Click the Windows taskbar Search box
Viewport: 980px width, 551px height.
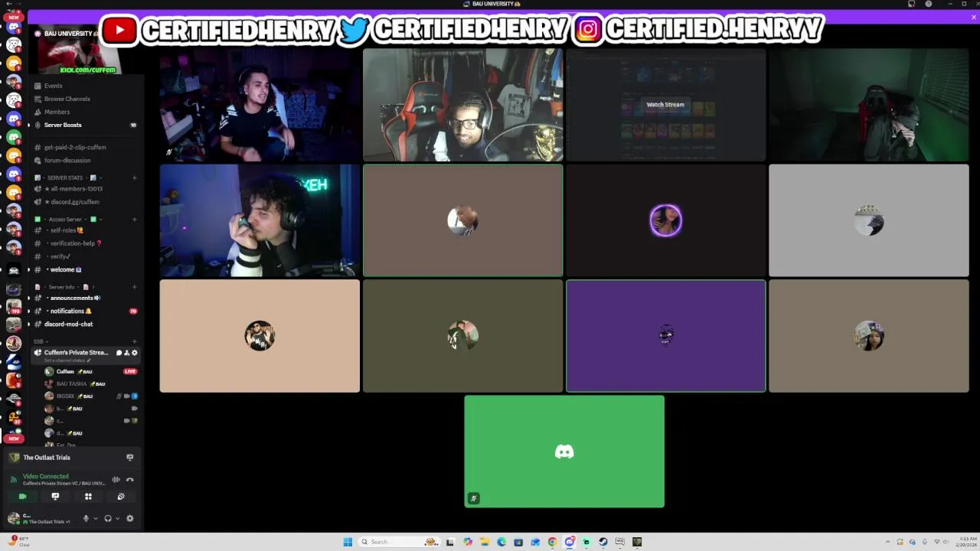click(398, 542)
